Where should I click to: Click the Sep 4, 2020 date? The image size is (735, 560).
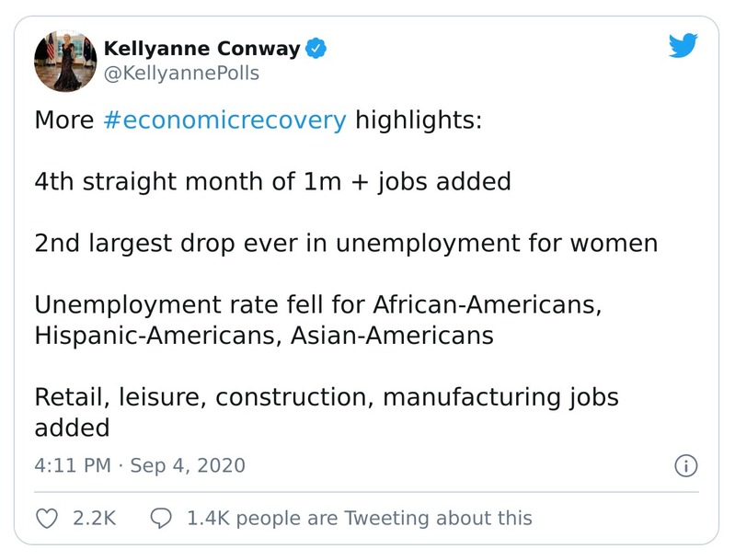188,465
